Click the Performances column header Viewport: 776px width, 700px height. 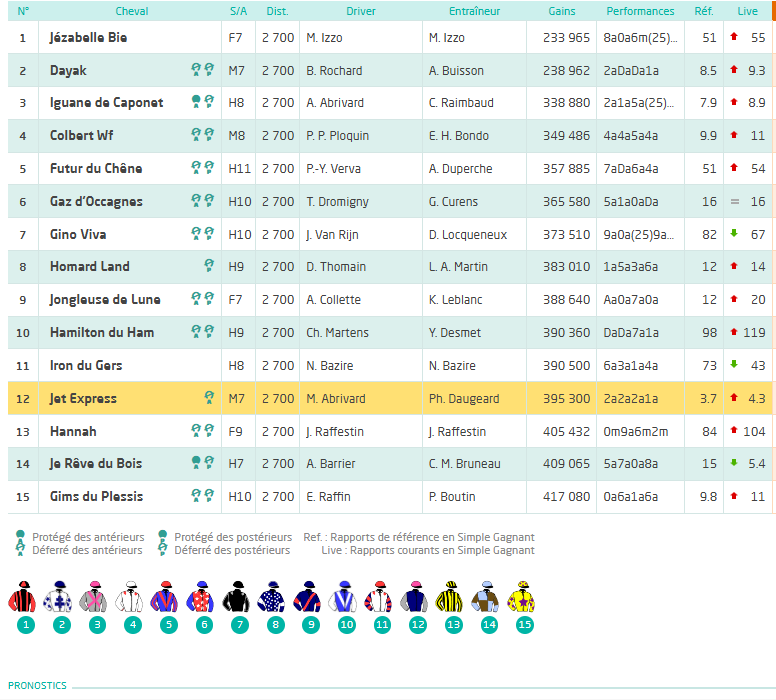click(640, 11)
